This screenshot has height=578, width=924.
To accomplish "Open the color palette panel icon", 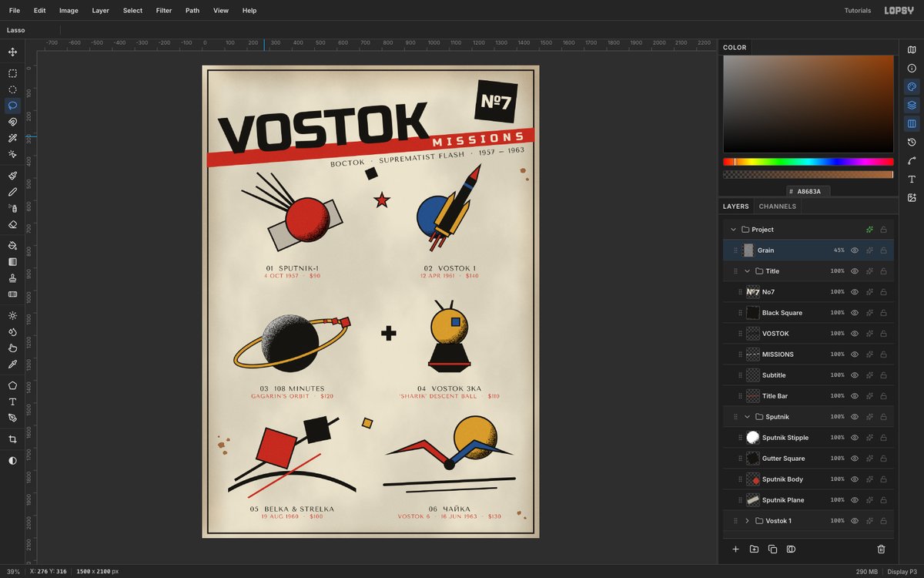I will point(912,86).
